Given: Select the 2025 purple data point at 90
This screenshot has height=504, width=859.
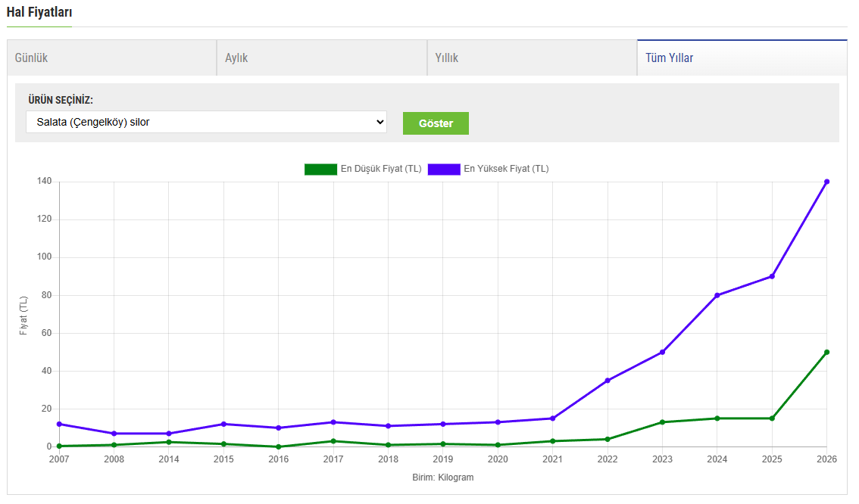Looking at the screenshot, I should coord(772,276).
